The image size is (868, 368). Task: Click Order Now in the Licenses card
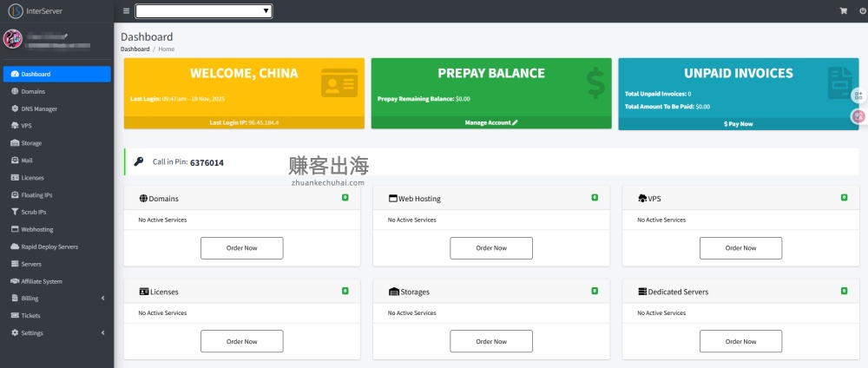[241, 341]
